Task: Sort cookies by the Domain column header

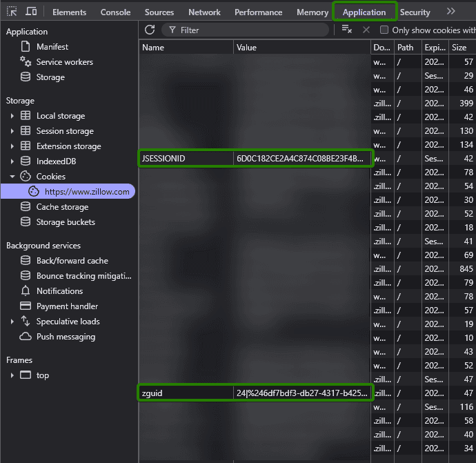Action: click(382, 48)
